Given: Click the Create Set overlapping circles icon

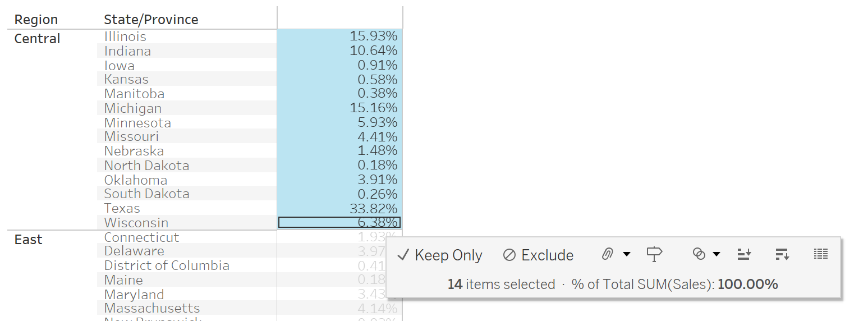Looking at the screenshot, I should (699, 255).
